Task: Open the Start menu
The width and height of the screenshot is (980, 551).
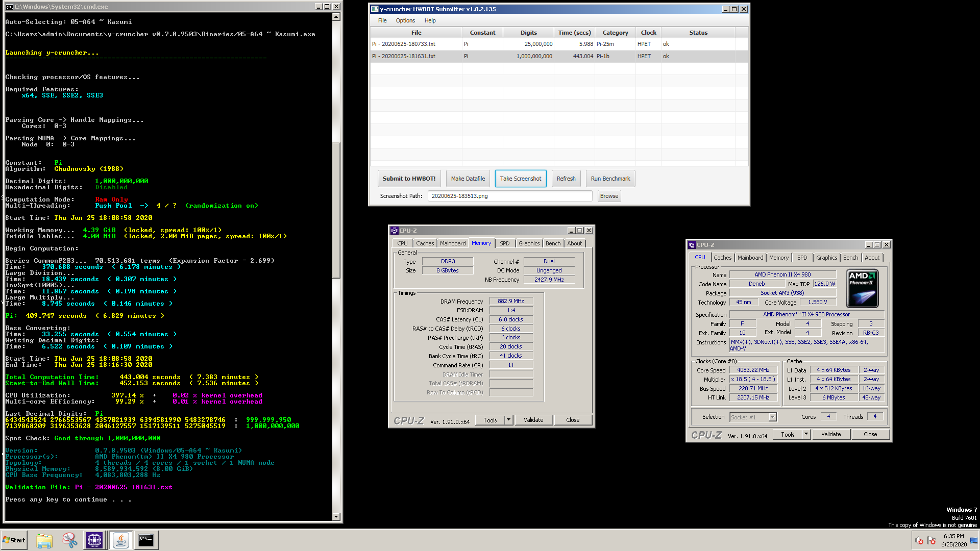Action: (x=14, y=540)
